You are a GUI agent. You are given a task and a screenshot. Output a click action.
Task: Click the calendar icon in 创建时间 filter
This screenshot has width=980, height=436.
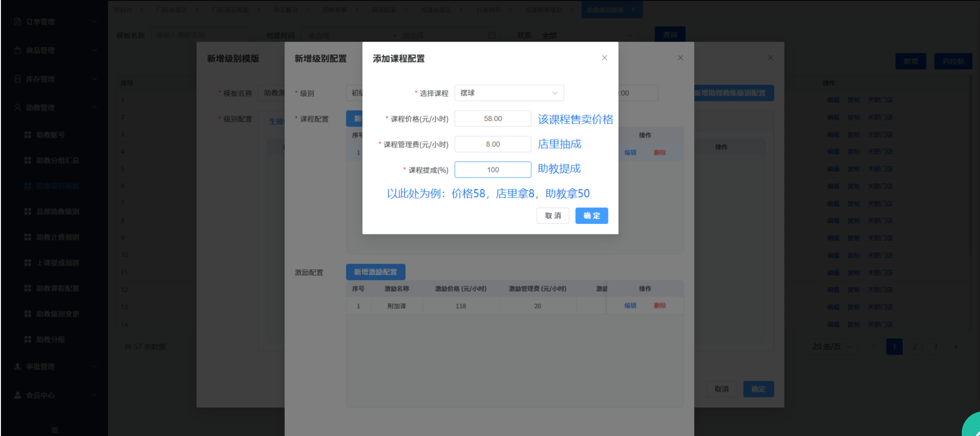point(492,35)
